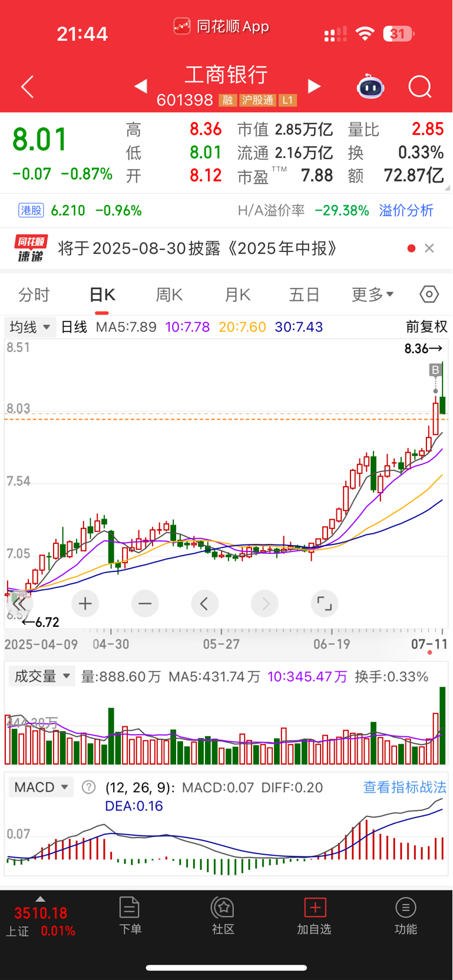Open MACD help question mark
453x980 pixels.
tap(89, 787)
